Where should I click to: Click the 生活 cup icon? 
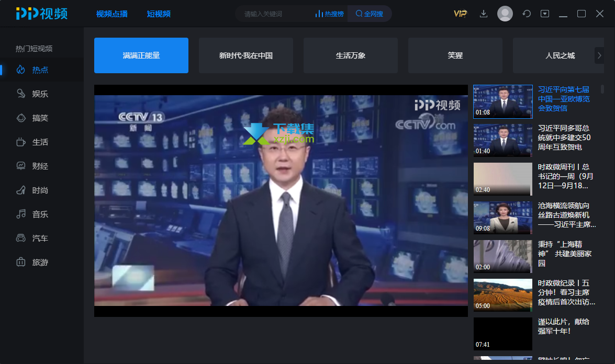[21, 142]
